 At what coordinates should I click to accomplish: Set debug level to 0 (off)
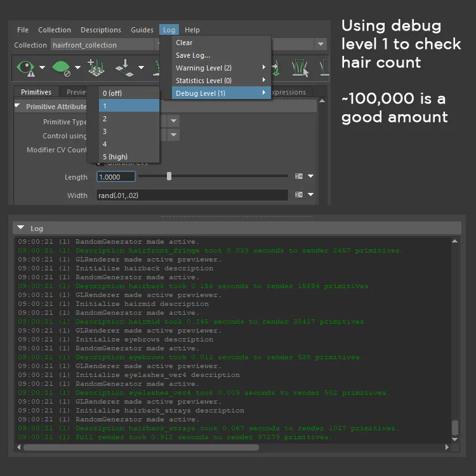tap(129, 93)
